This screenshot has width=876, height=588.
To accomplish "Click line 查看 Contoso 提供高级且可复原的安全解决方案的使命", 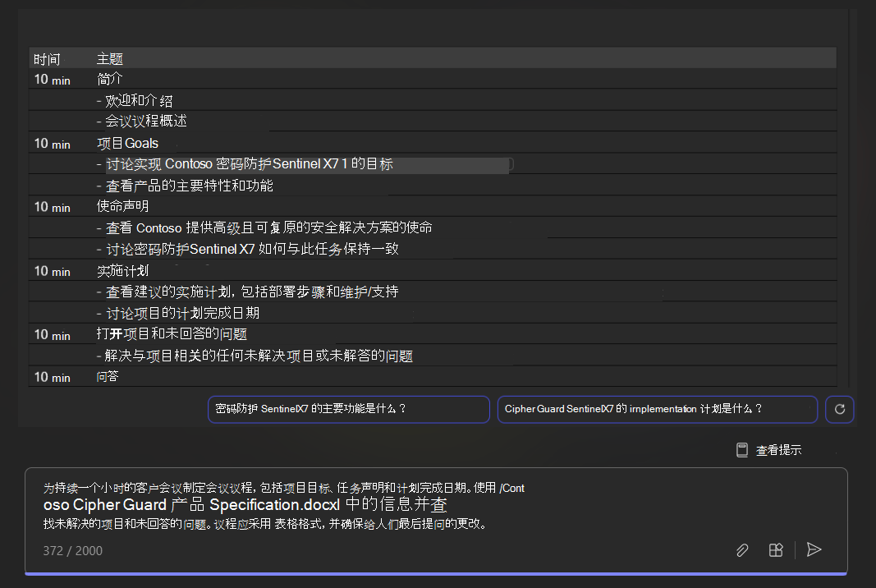I will click(264, 227).
